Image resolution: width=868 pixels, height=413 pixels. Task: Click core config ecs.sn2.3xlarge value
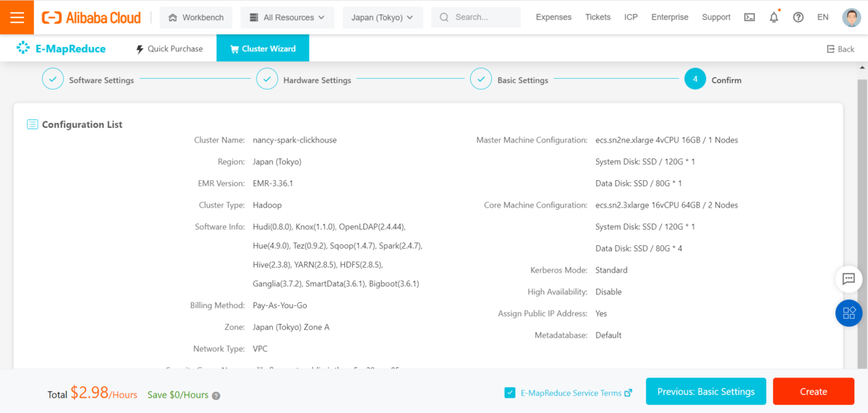tap(666, 205)
